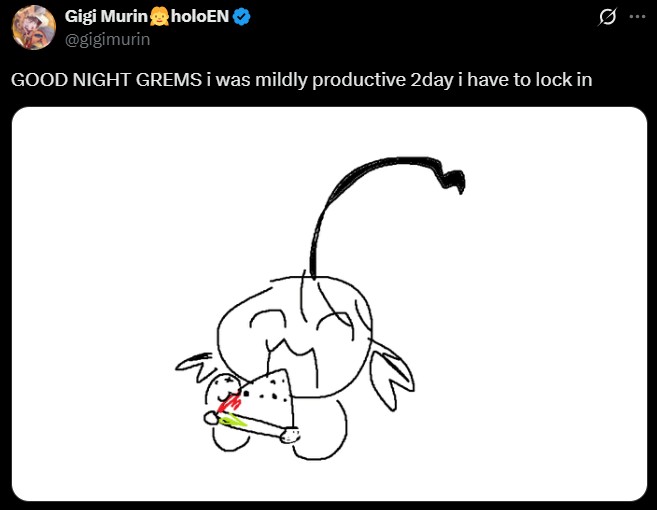Click the left hair tuft of the character
The image size is (657, 510).
click(x=196, y=367)
